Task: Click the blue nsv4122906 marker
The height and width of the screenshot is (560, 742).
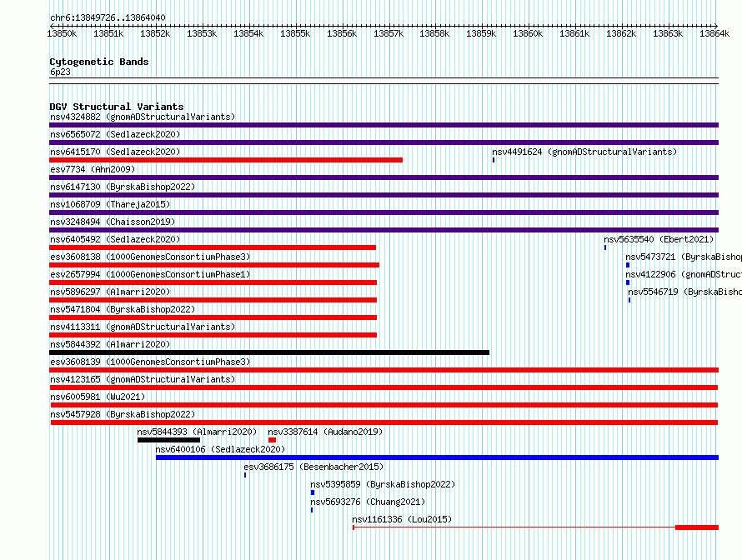Action: click(x=628, y=282)
